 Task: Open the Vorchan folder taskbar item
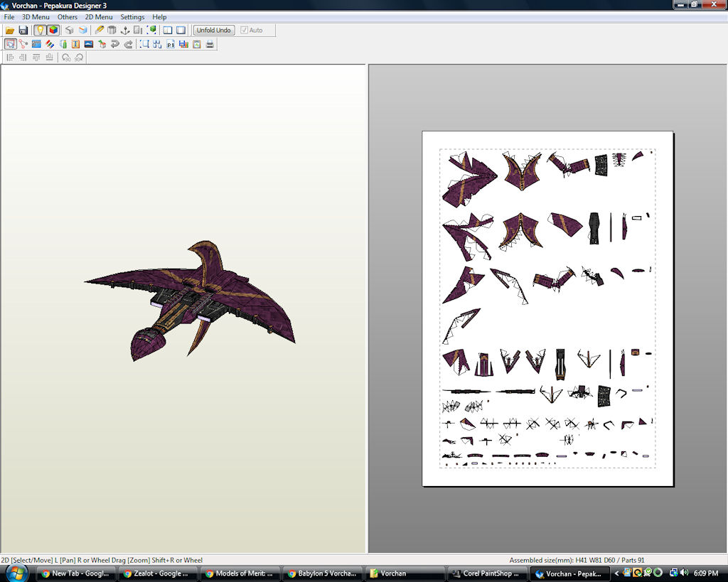[x=404, y=573]
